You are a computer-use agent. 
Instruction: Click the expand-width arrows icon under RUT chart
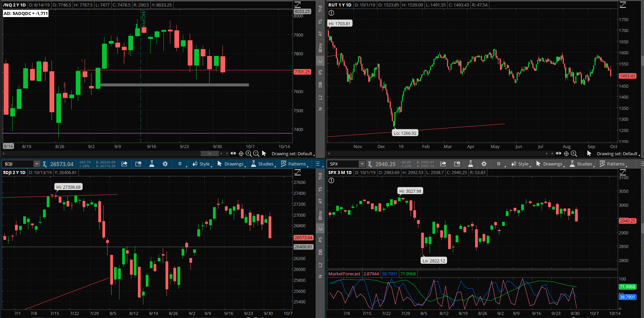(559, 154)
